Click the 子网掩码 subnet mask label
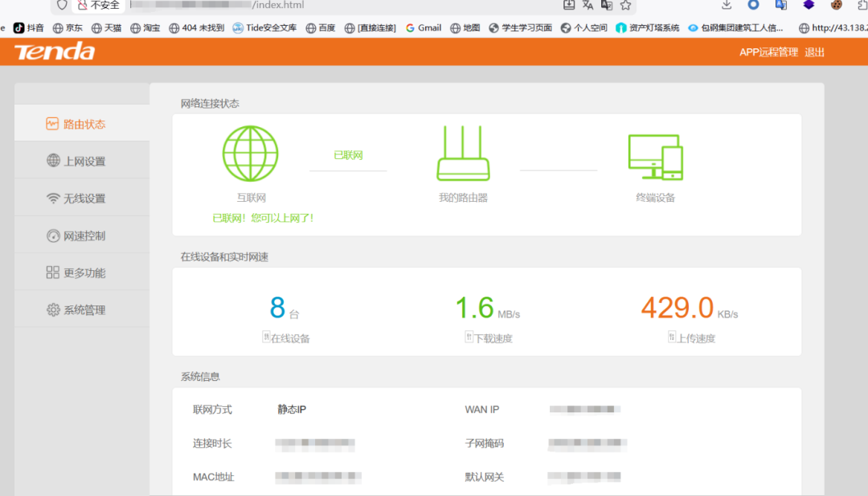This screenshot has height=496, width=868. (x=485, y=444)
